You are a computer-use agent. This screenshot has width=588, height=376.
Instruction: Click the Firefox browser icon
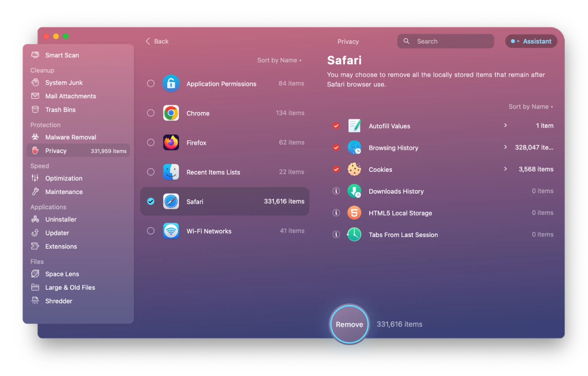tap(171, 142)
